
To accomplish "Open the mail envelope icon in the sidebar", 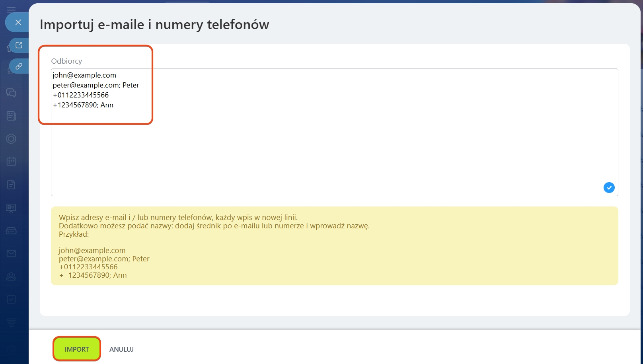I will 11,253.
